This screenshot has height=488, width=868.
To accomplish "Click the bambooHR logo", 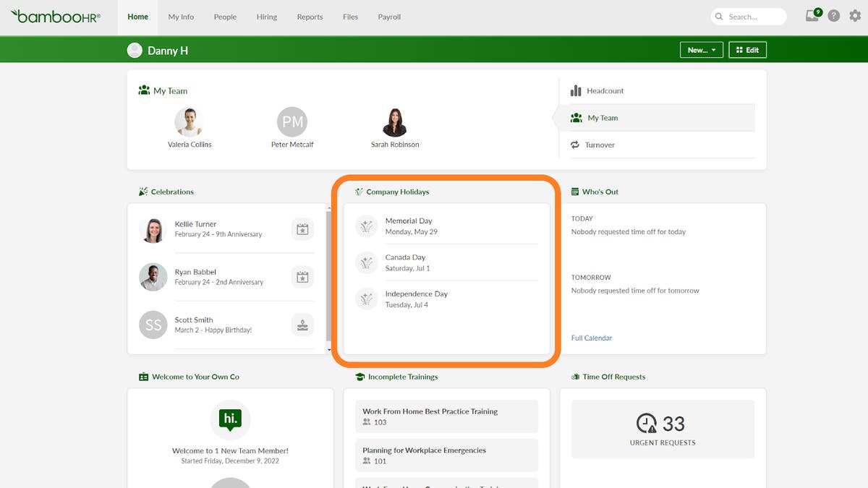I will click(56, 17).
